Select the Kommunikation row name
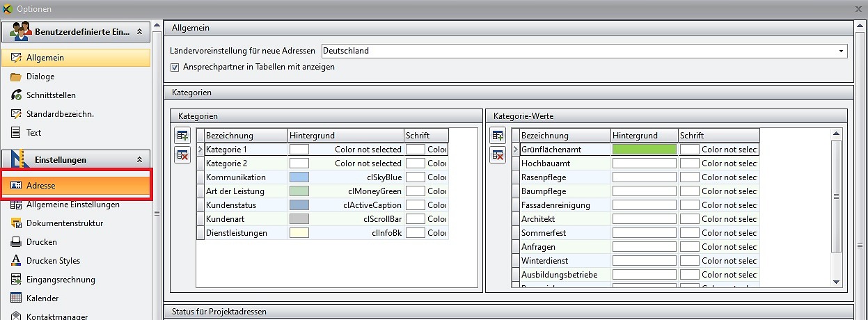 pyautogui.click(x=236, y=177)
